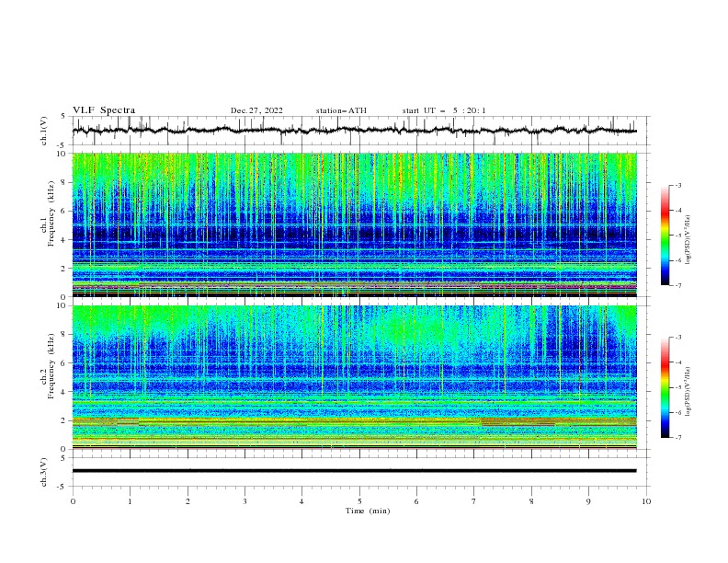Viewport: 728px width, 563px height.
Task: Click the '8' kHz tick of ch.1 spectrogram
Action: (x=64, y=182)
